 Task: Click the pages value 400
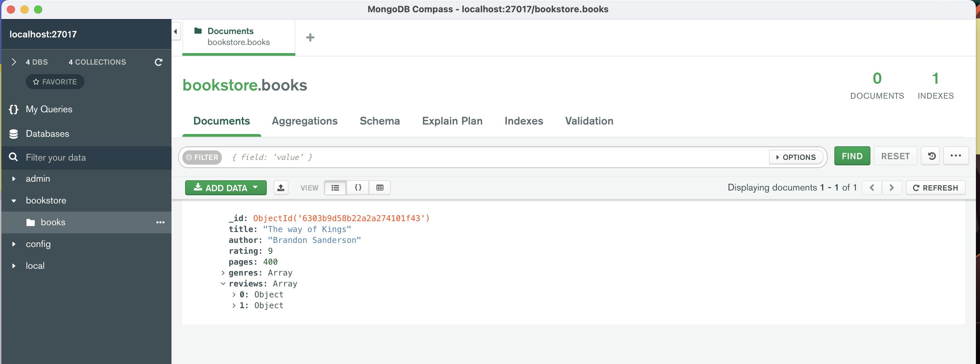point(270,262)
